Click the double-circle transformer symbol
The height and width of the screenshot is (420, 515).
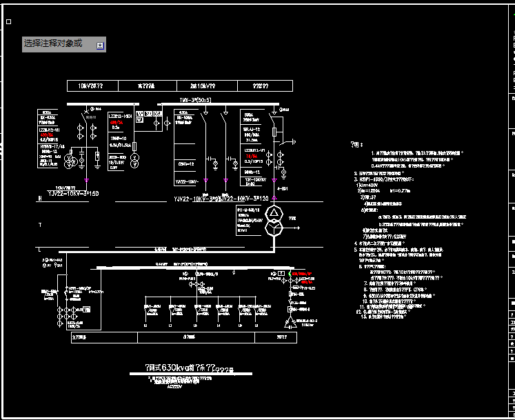(274, 219)
